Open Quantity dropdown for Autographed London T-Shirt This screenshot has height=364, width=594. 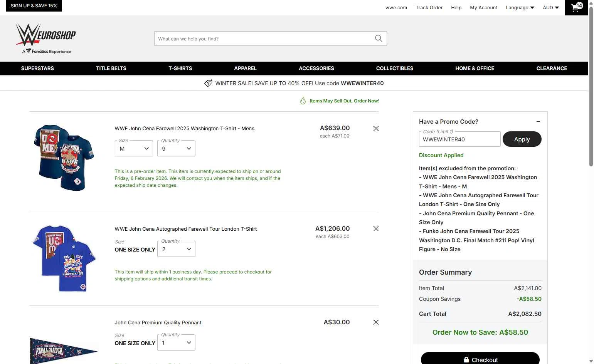pyautogui.click(x=176, y=249)
